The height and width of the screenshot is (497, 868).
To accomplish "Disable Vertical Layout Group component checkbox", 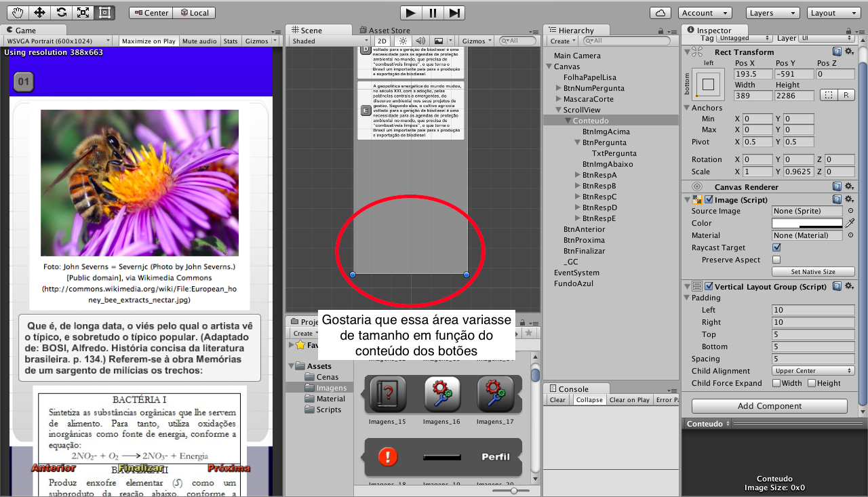I will click(x=709, y=287).
